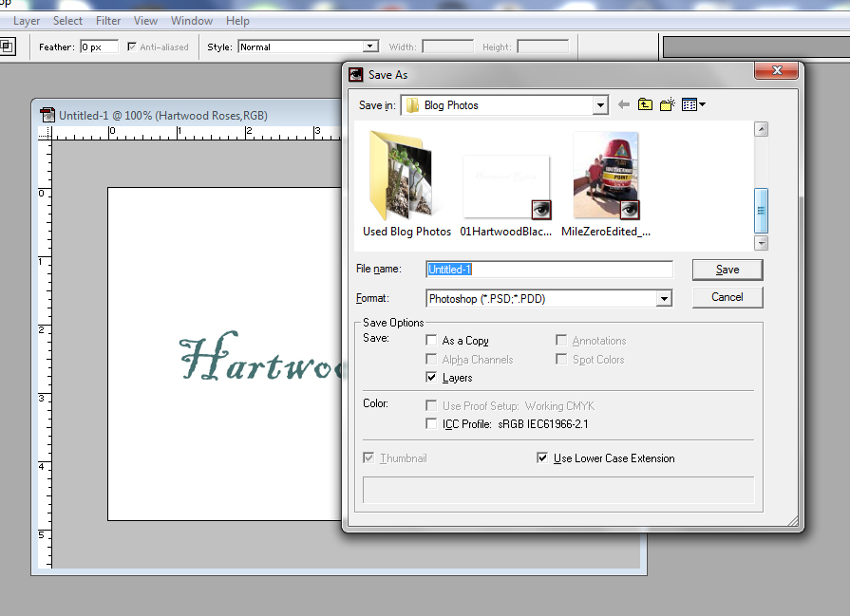Uncheck the Layers save option

point(432,377)
